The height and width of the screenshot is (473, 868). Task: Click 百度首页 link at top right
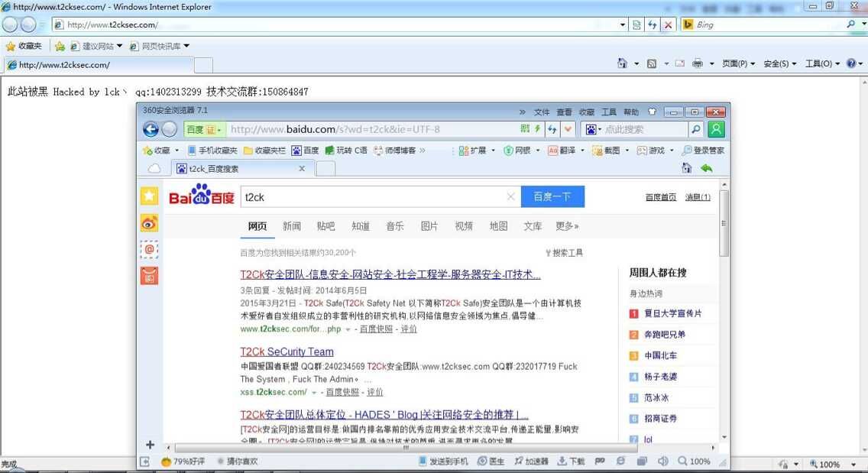[x=660, y=197]
